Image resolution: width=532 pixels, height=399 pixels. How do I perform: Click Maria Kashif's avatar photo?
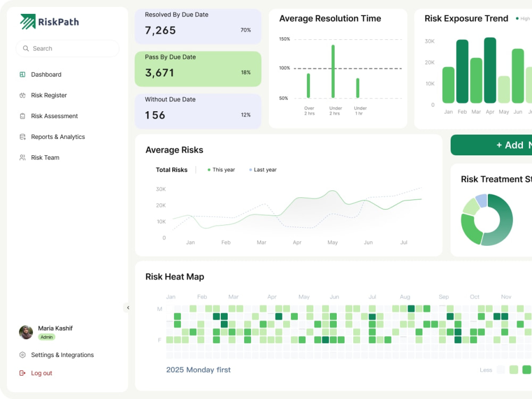[x=26, y=332]
